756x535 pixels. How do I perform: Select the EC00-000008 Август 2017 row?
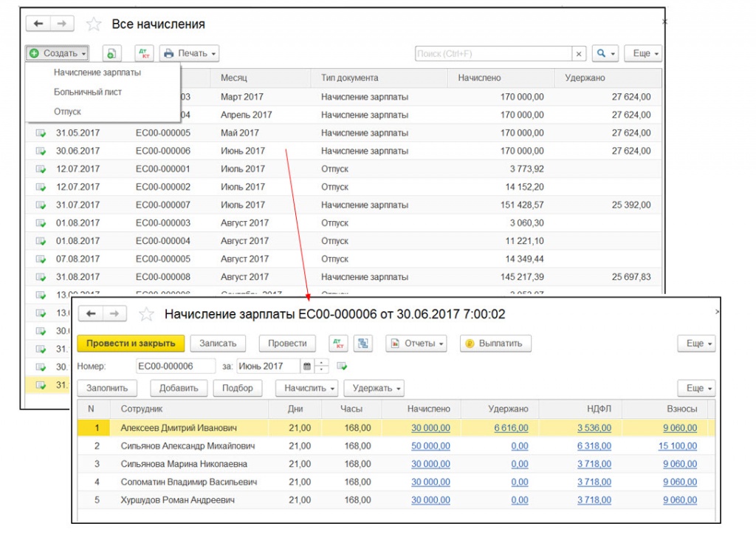[344, 277]
